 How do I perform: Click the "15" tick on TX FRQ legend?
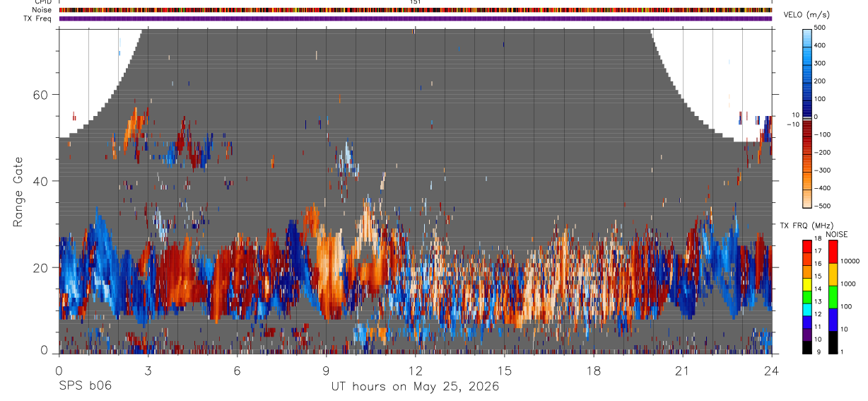point(819,277)
